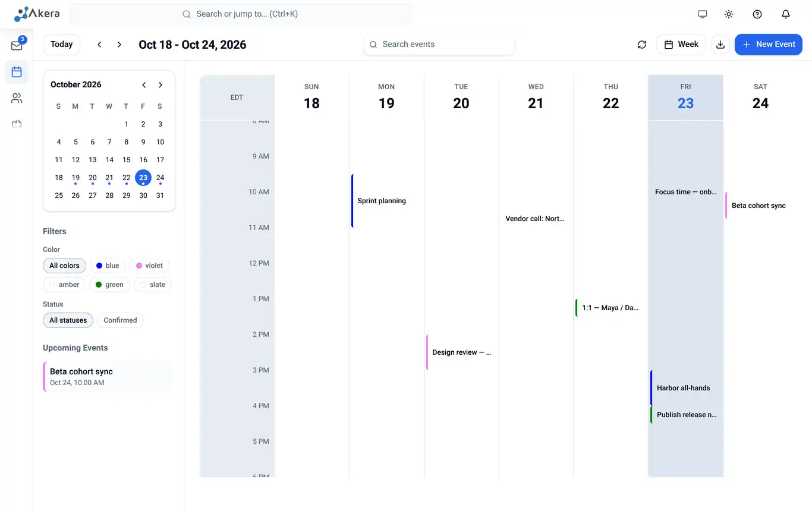The height and width of the screenshot is (511, 812).
Task: Select October 23 in mini calendar
Action: pos(143,178)
